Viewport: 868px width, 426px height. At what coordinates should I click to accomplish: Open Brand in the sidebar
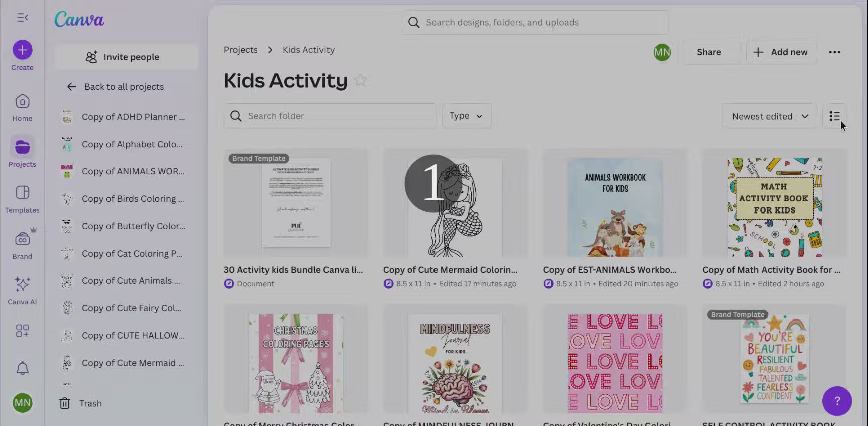tap(22, 245)
